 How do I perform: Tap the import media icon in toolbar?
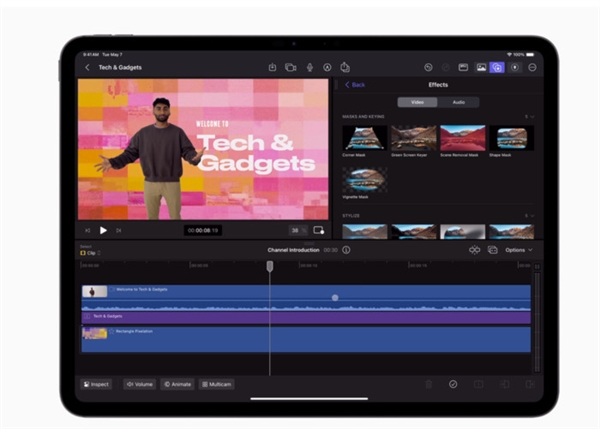272,67
